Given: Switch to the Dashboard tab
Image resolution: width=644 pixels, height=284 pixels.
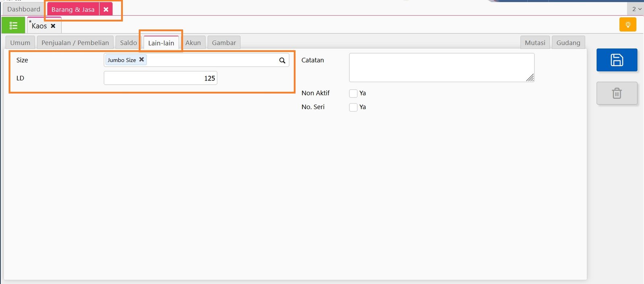Looking at the screenshot, I should point(24,9).
